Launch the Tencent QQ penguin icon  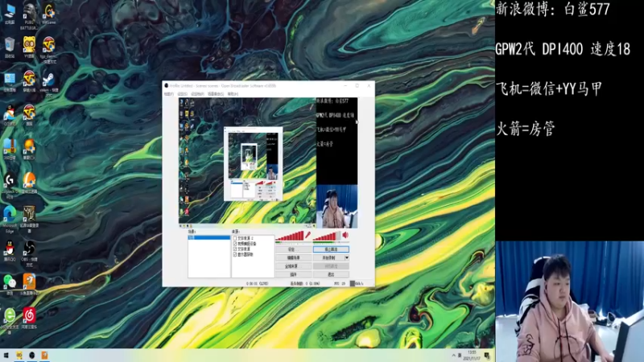point(10,250)
